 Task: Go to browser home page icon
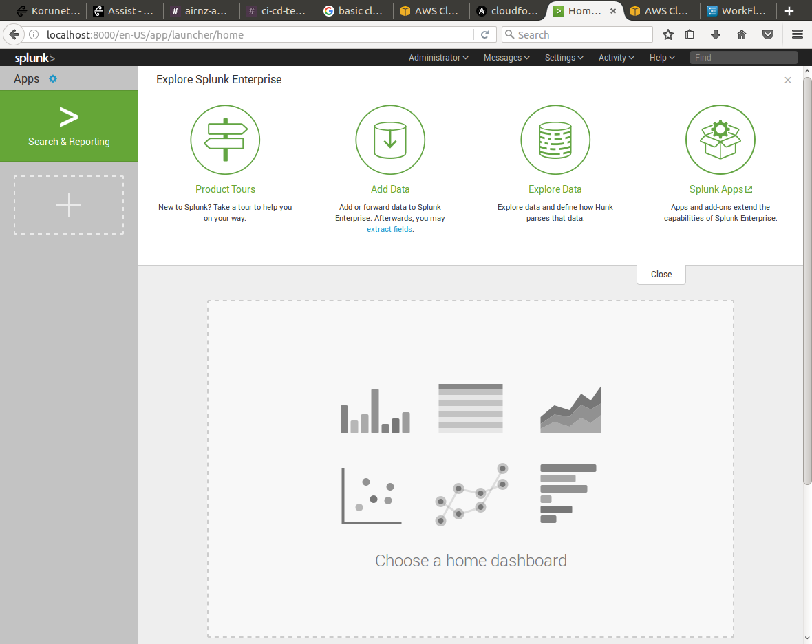tap(742, 34)
